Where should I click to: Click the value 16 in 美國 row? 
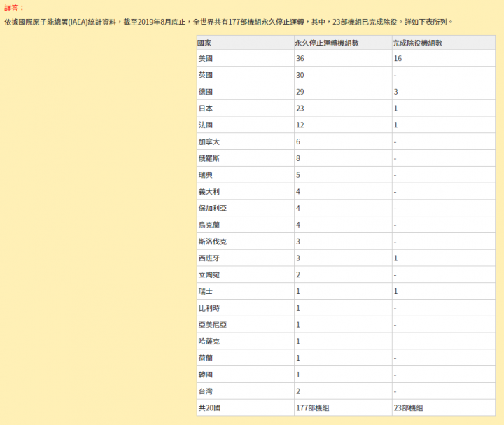pos(398,59)
